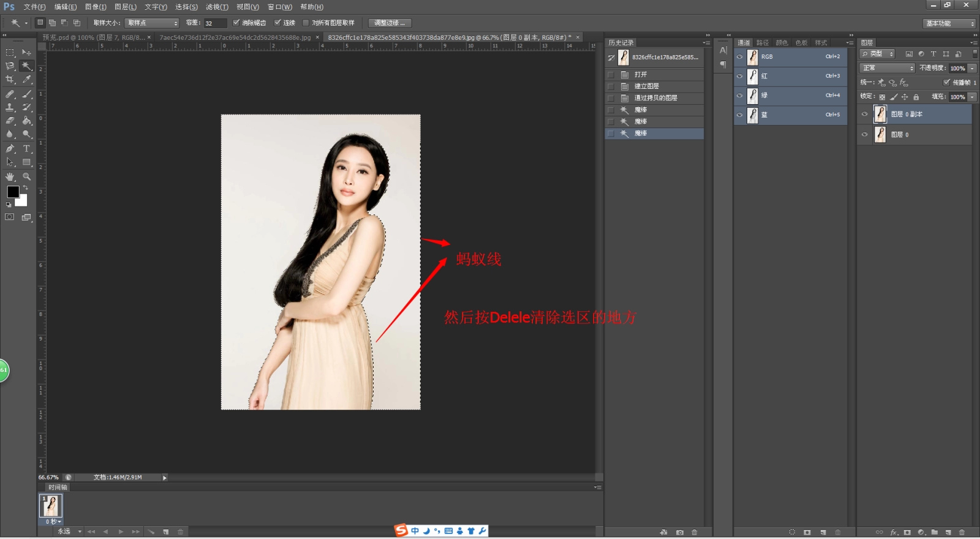This screenshot has width=980, height=539.
Task: Select the Pen tool
Action: pyautogui.click(x=10, y=149)
